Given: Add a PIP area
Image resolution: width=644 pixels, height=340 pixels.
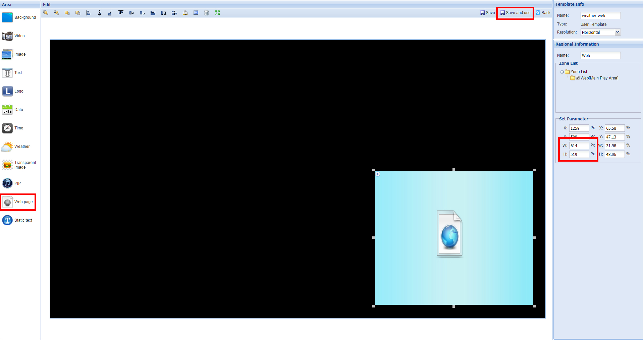Looking at the screenshot, I should click(11, 183).
